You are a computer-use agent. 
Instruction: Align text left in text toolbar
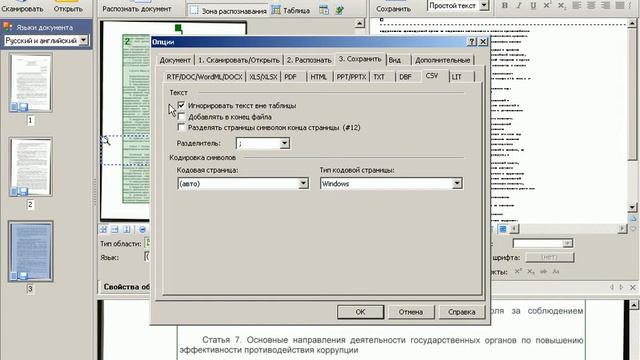point(577,5)
